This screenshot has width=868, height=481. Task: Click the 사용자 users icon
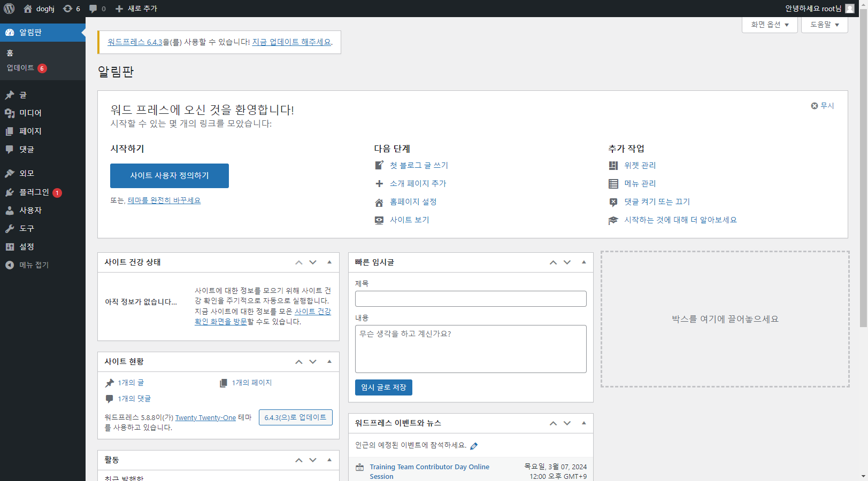10,211
